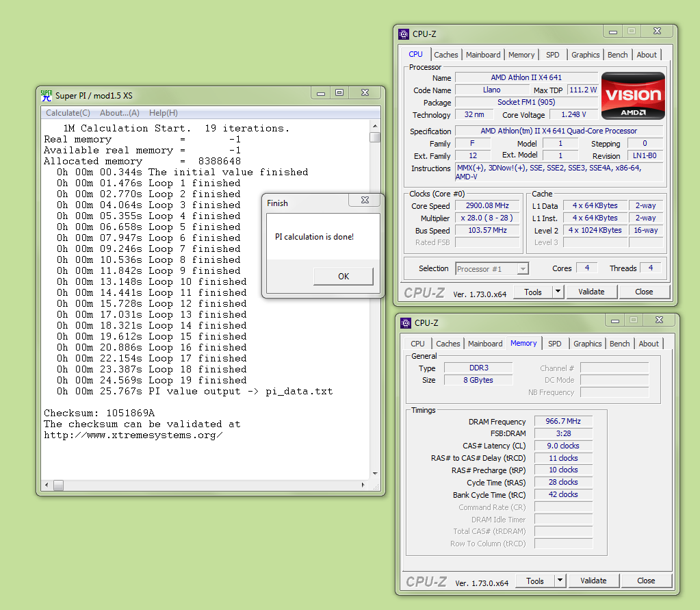Click the Tools button in the lower CPU-Z window
The image size is (700, 610).
tap(535, 581)
